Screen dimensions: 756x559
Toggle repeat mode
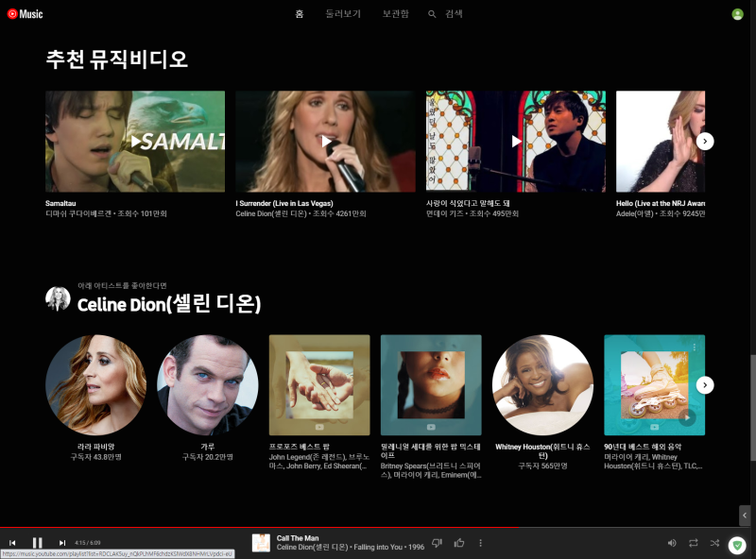click(694, 543)
